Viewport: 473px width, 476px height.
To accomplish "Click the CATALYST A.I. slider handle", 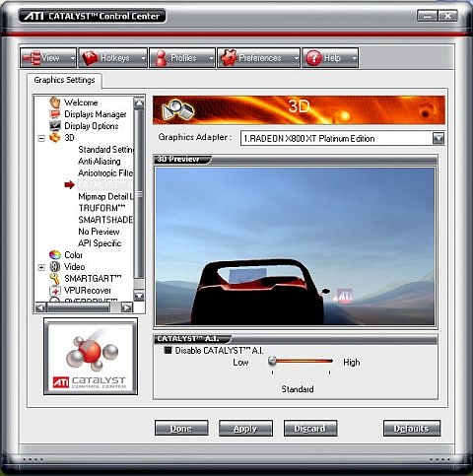I will tap(272, 361).
